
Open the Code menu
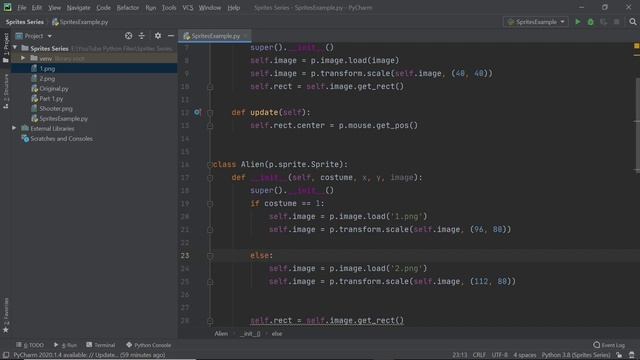(x=103, y=7)
